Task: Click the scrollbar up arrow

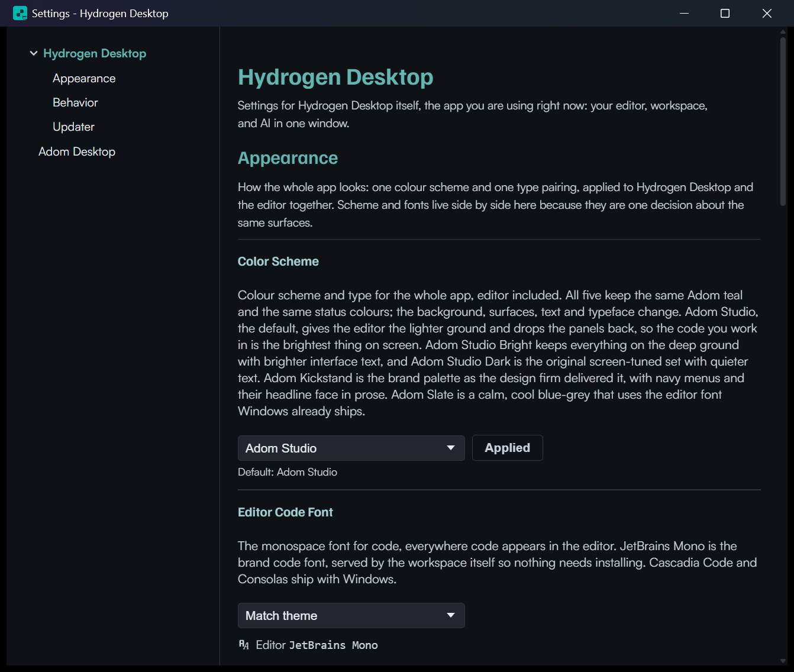Action: click(783, 32)
